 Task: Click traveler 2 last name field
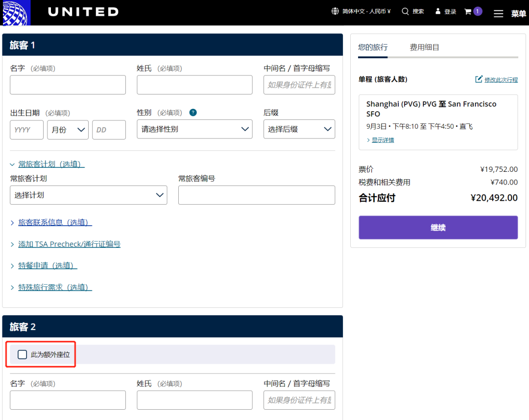(x=194, y=400)
